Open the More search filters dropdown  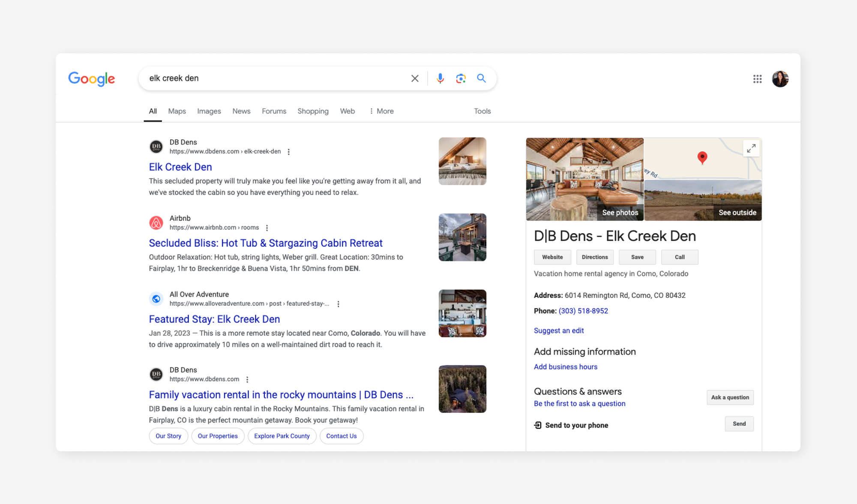[381, 111]
